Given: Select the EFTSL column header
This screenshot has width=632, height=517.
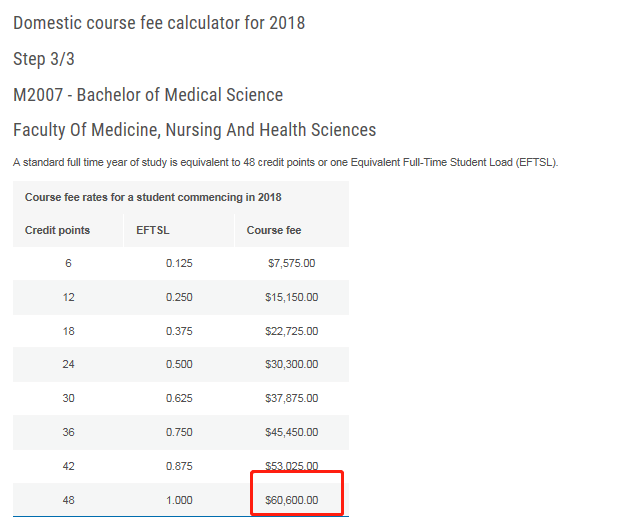Looking at the screenshot, I should (153, 230).
